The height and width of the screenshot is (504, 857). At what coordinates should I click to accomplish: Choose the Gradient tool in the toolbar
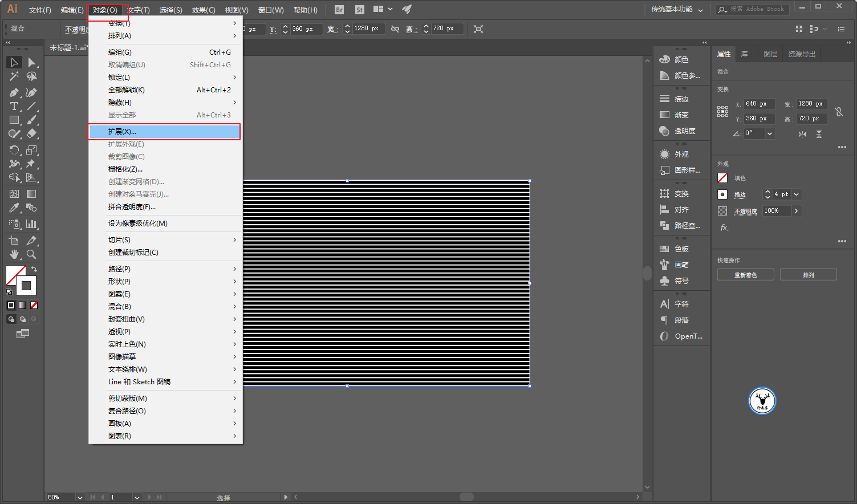[x=31, y=194]
